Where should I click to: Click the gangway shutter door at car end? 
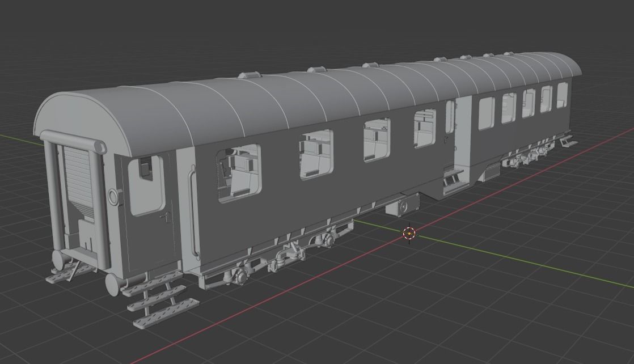(79, 181)
